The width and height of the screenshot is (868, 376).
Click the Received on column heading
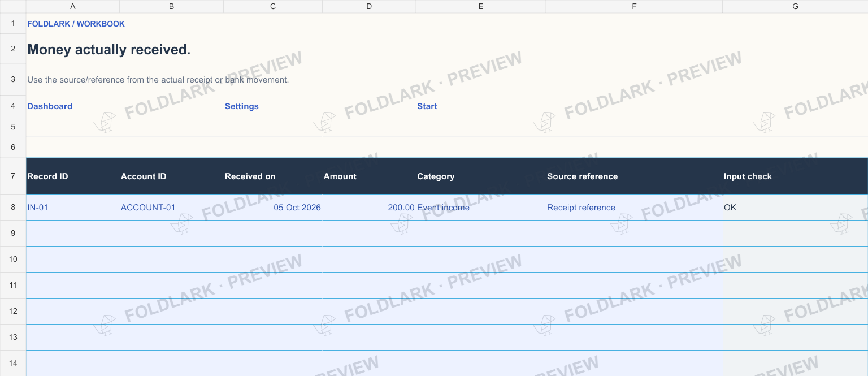click(273, 176)
